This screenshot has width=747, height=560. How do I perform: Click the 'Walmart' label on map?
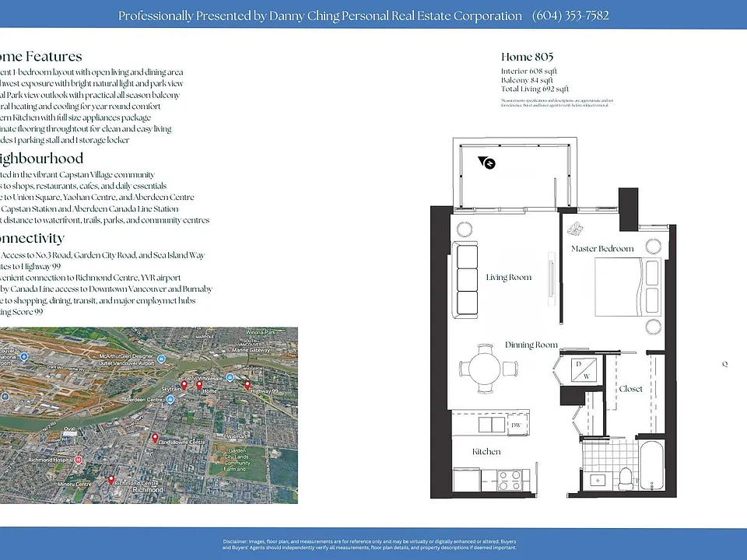click(x=237, y=436)
